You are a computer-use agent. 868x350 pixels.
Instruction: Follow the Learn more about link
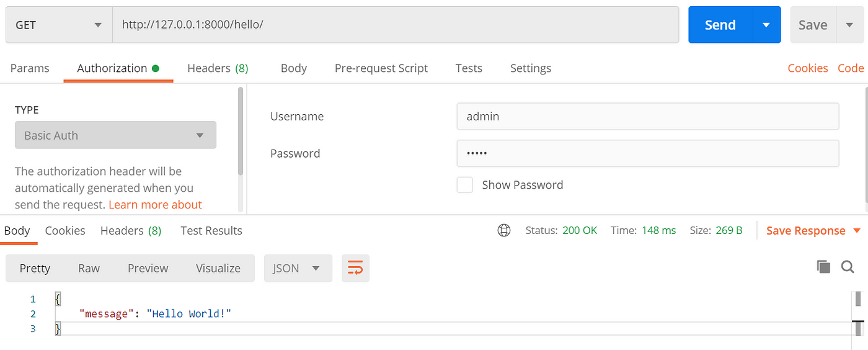tap(155, 204)
